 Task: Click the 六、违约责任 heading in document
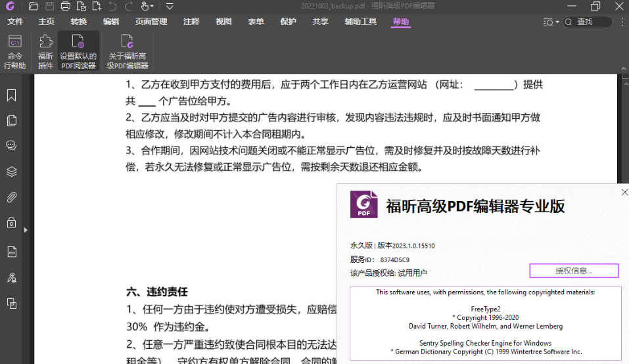(x=157, y=292)
